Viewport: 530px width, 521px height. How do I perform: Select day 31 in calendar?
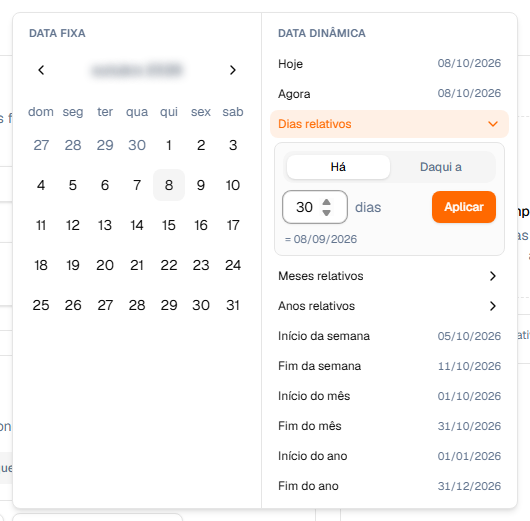click(233, 305)
